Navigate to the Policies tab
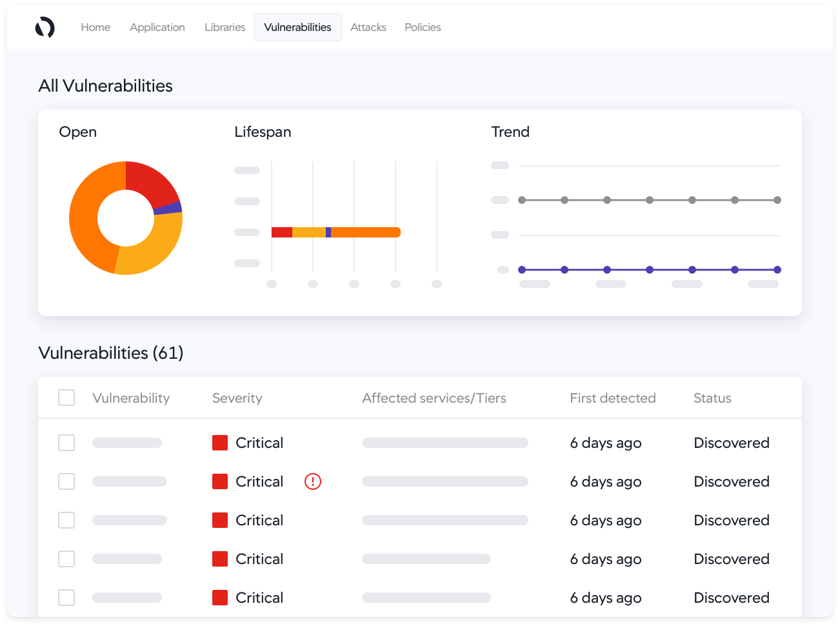Screen dimensions: 840x626 click(423, 27)
